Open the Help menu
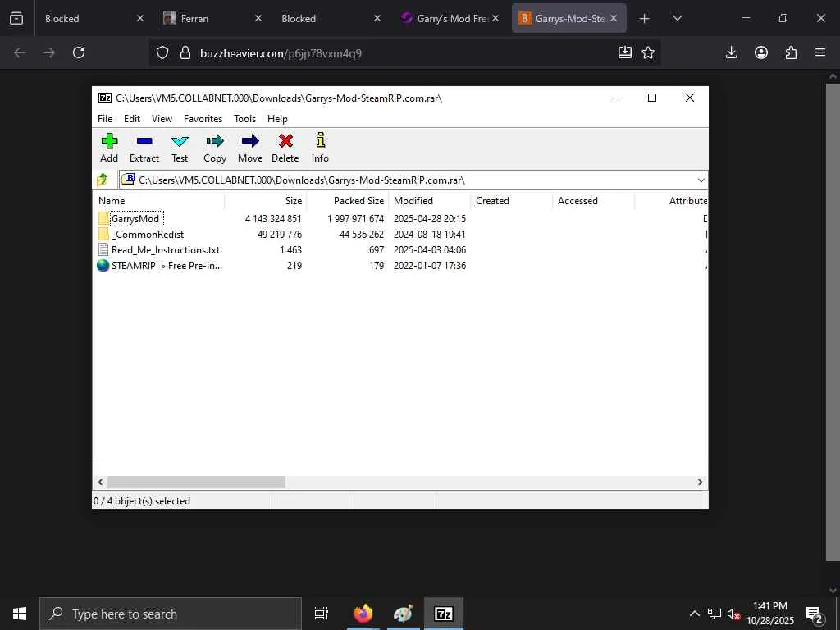The height and width of the screenshot is (630, 840). click(277, 118)
